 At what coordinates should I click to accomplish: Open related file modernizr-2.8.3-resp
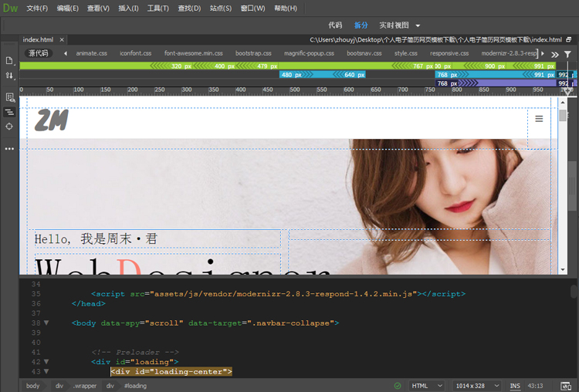click(510, 53)
